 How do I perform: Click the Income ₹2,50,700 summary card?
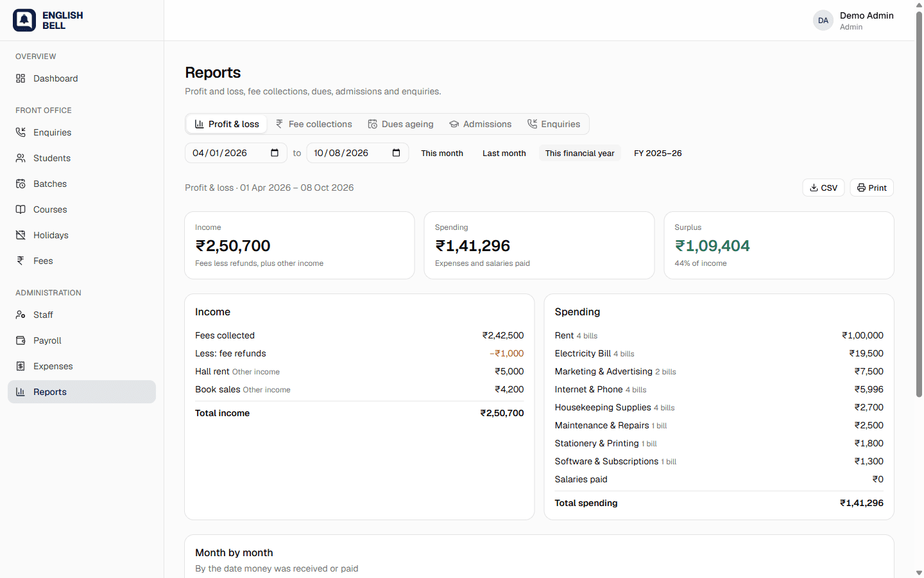300,245
